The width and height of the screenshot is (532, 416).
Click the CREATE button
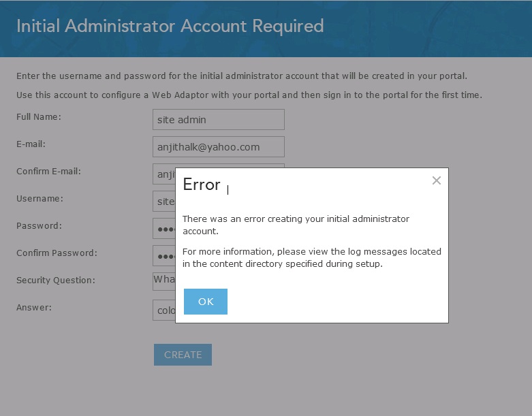pos(183,355)
